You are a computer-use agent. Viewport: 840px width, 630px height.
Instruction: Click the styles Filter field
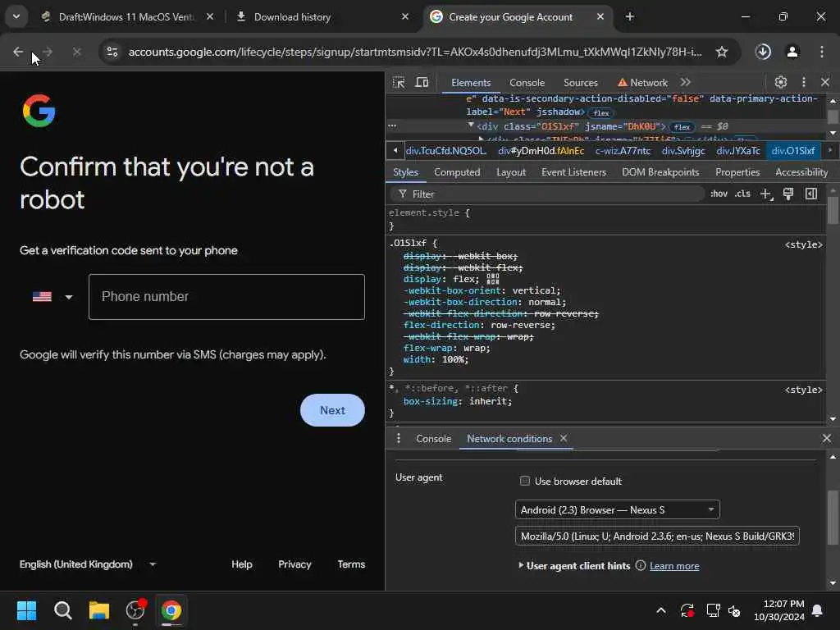coord(547,194)
